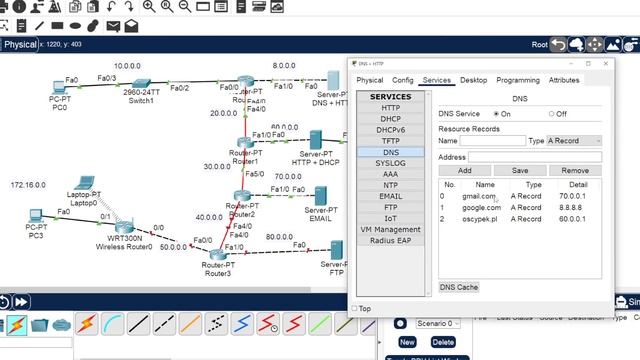
Task: Select the freeform drawing tool
Action: pos(93,26)
